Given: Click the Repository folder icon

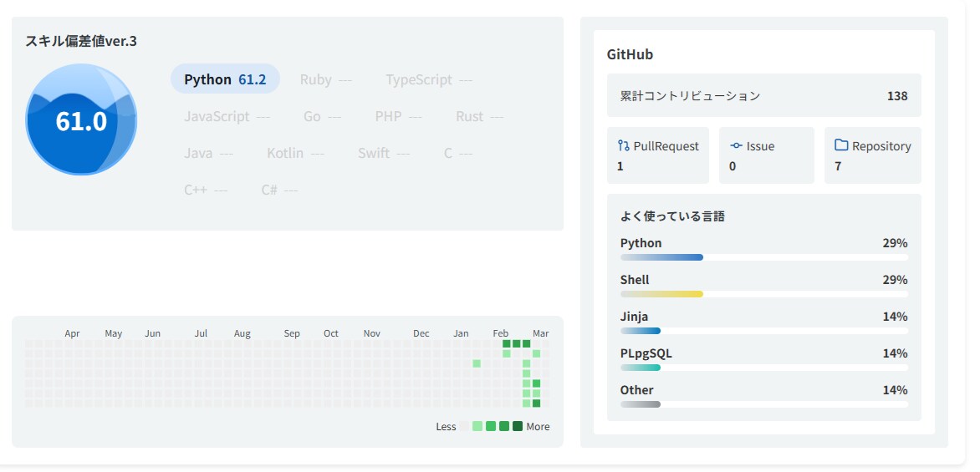Looking at the screenshot, I should click(x=841, y=145).
